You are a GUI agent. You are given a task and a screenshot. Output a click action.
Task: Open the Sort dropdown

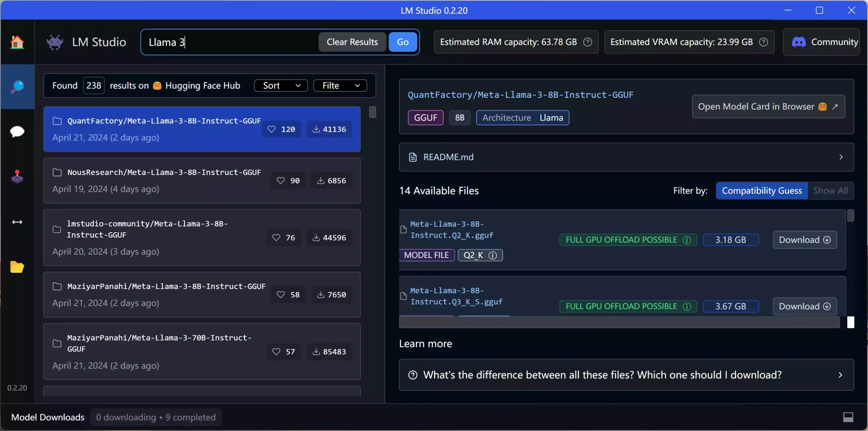(281, 86)
